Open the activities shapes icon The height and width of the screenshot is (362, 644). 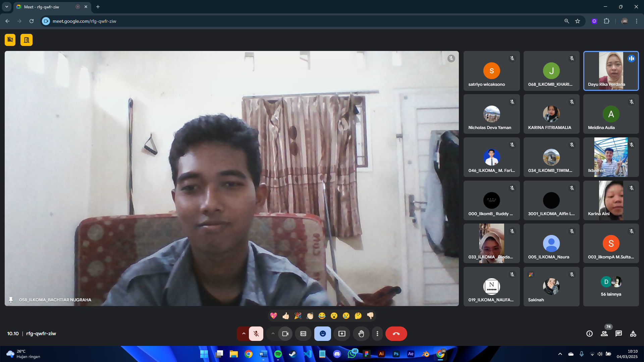pos(633,334)
